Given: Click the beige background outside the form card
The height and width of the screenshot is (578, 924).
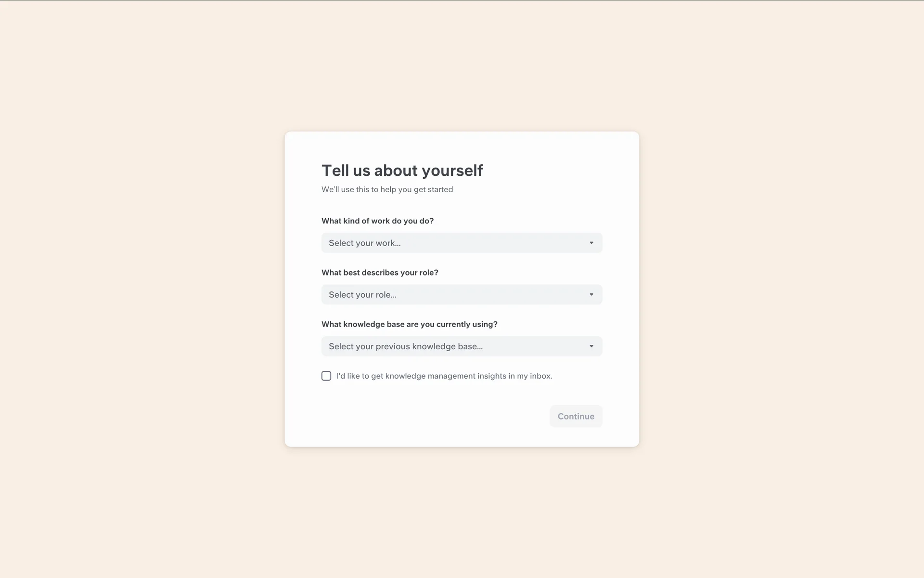Looking at the screenshot, I should [x=144, y=289].
